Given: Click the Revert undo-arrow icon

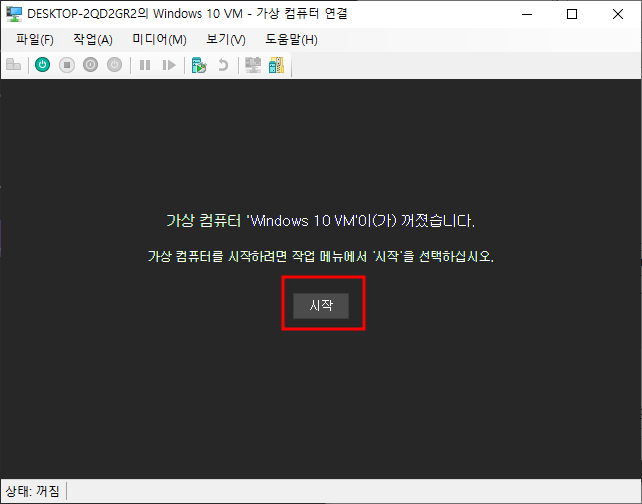Looking at the screenshot, I should pos(223,65).
